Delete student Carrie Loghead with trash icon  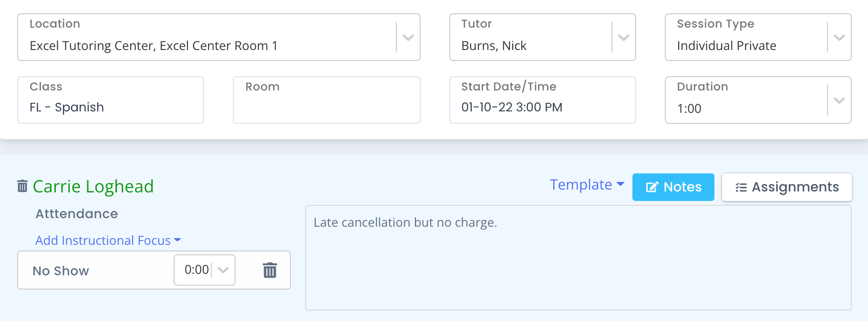click(x=22, y=186)
